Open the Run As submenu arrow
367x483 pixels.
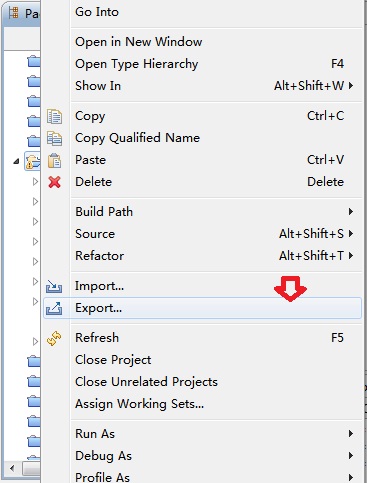tap(351, 434)
